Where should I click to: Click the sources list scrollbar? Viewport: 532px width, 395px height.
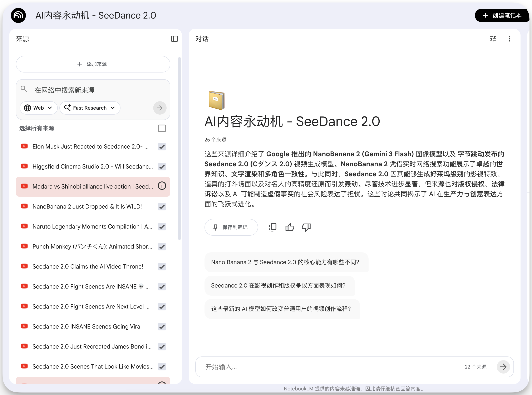(179, 148)
